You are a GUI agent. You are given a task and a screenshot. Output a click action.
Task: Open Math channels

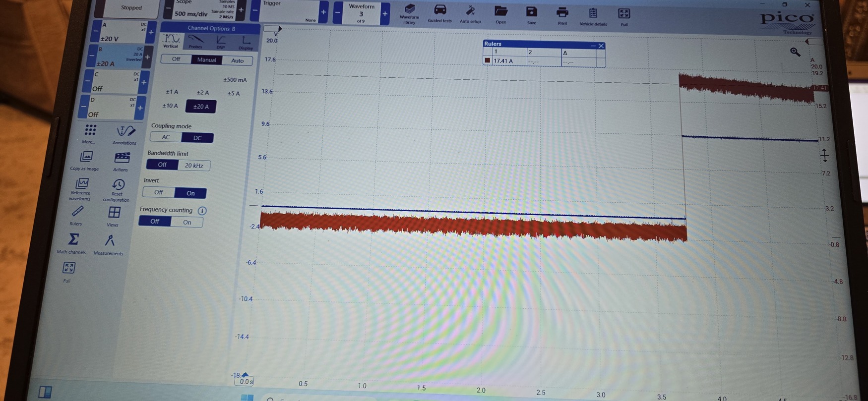[72, 244]
